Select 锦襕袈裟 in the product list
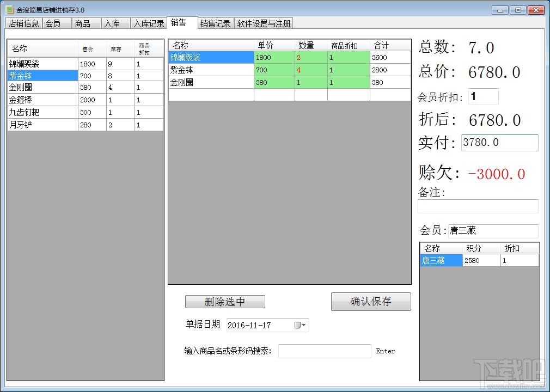550x392 pixels. [42, 64]
